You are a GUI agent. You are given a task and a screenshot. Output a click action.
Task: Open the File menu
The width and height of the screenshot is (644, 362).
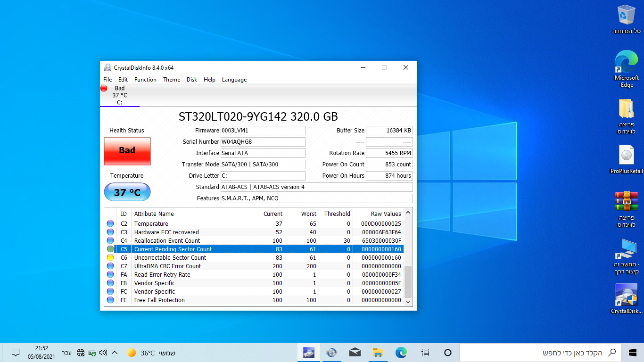107,80
